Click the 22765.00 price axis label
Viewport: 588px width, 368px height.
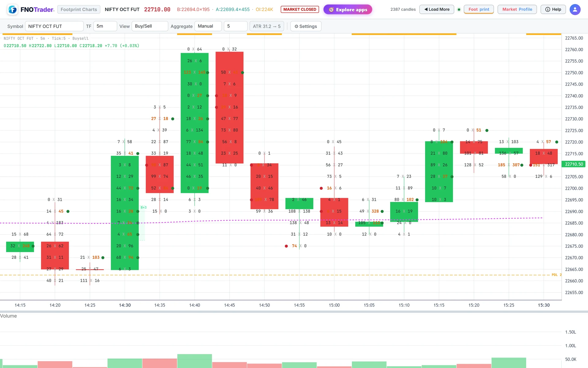574,38
